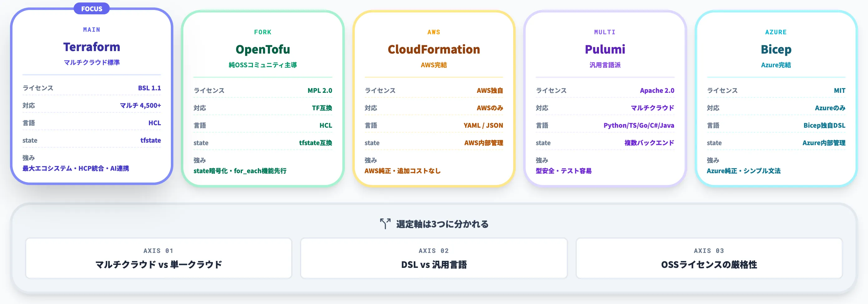This screenshot has width=868, height=304.
Task: Click the FOCUS badge on Terraform card
Action: point(92,9)
